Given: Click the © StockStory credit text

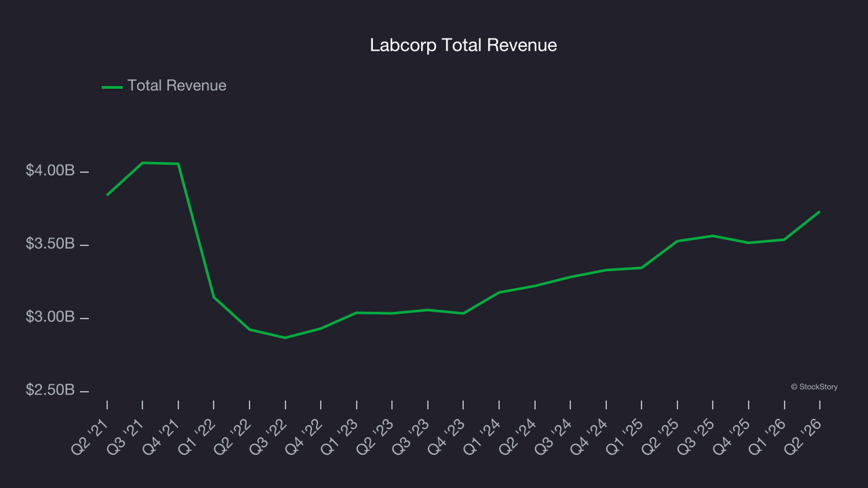Looking at the screenshot, I should click(x=814, y=387).
